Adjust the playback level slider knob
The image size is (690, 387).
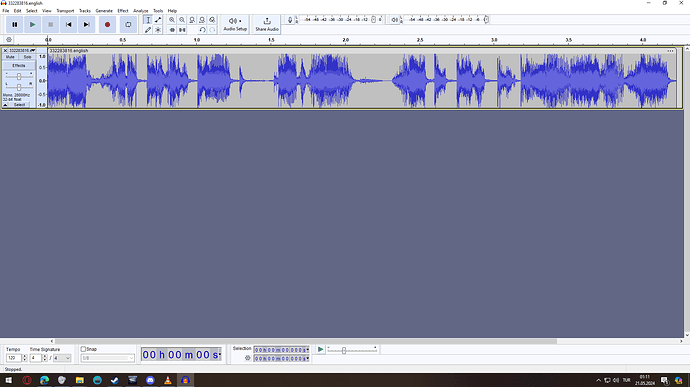click(x=486, y=19)
